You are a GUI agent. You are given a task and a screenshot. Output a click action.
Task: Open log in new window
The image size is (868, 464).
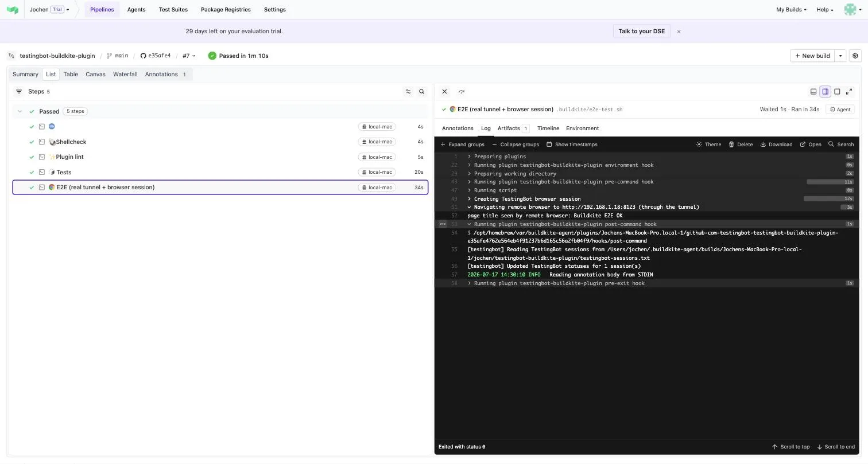(811, 145)
